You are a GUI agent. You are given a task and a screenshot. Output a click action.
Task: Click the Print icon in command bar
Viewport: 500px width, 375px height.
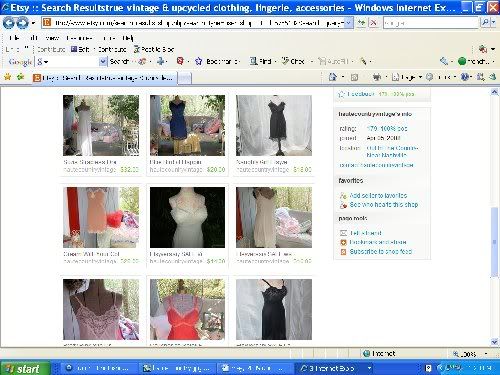[x=377, y=77]
